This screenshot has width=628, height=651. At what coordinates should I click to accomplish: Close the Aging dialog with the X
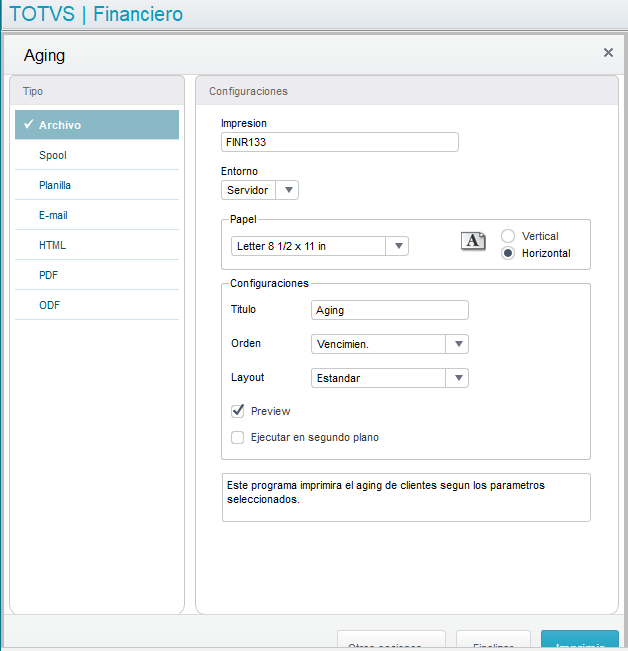pos(608,53)
